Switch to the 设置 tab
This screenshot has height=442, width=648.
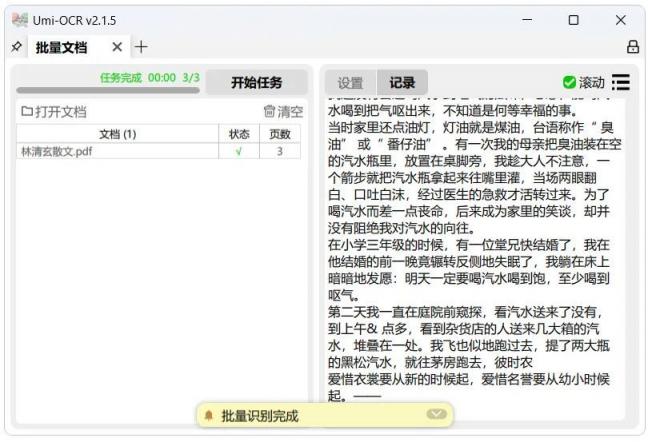pos(350,82)
